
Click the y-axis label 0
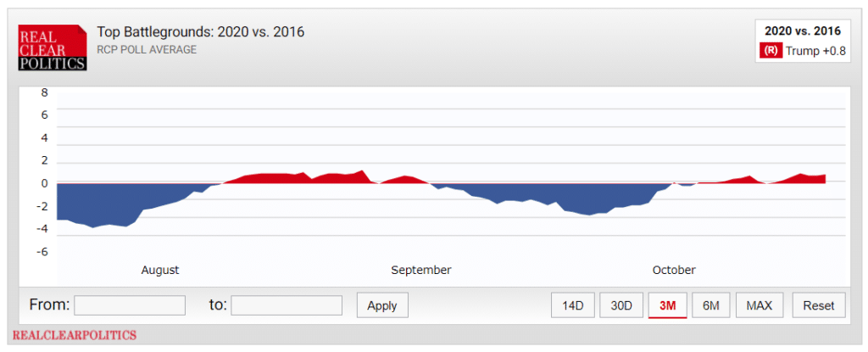click(45, 183)
